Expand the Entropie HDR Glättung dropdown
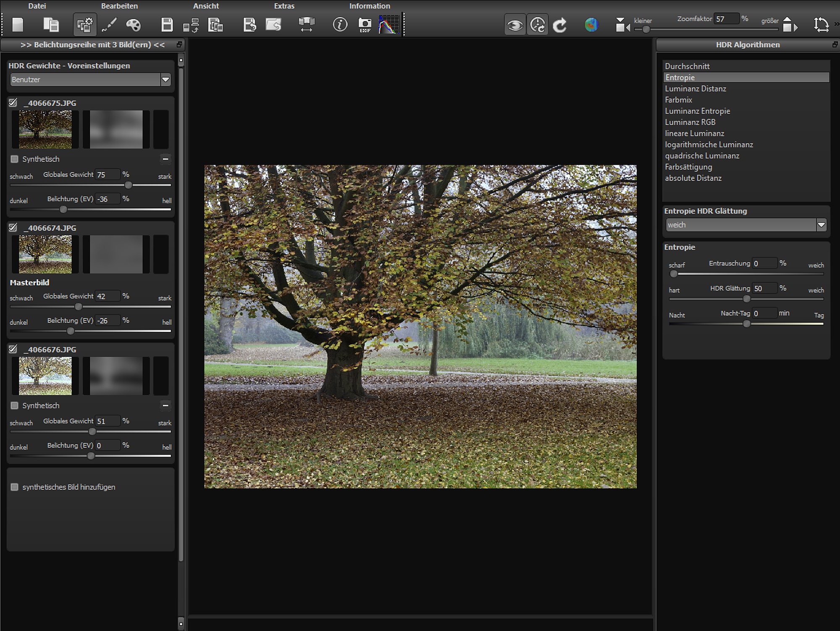 click(746, 225)
